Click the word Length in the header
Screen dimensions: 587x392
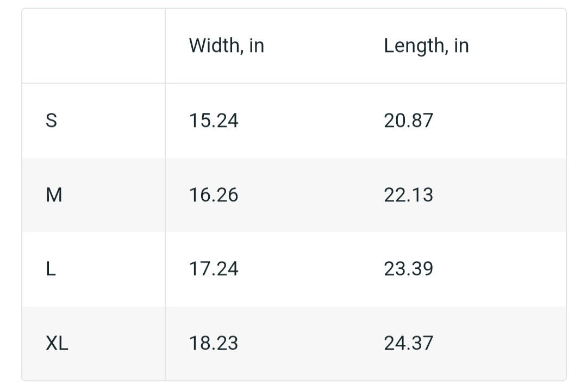click(414, 46)
